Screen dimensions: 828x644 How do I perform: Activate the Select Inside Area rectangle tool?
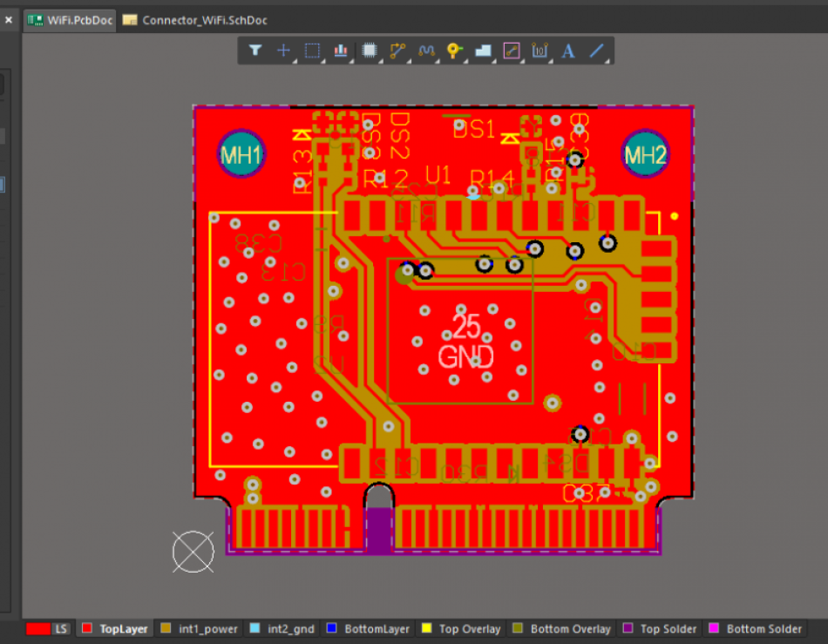click(x=312, y=51)
